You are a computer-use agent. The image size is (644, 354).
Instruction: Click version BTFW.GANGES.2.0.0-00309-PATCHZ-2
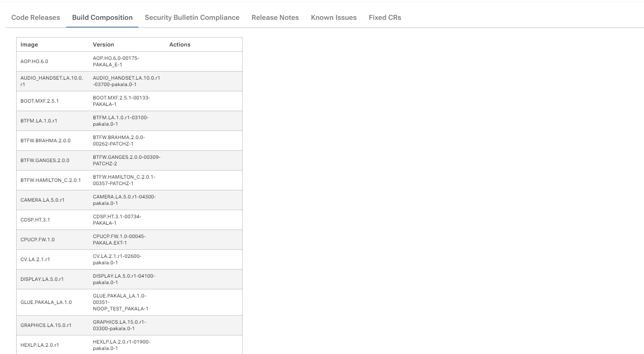pos(126,160)
